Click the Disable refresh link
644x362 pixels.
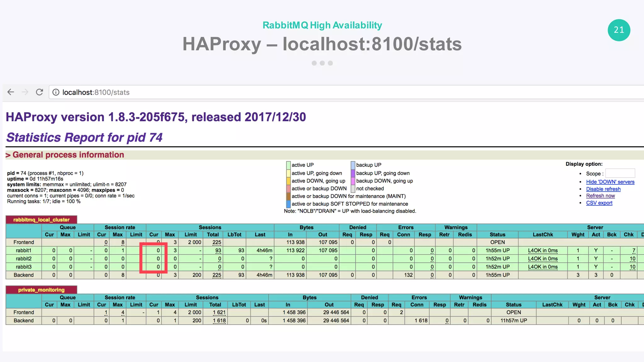(x=603, y=189)
